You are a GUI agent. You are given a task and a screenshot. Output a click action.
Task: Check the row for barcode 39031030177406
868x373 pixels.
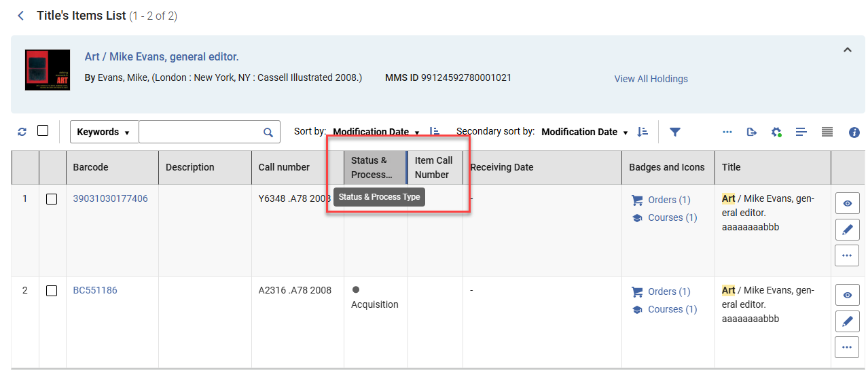(x=52, y=199)
